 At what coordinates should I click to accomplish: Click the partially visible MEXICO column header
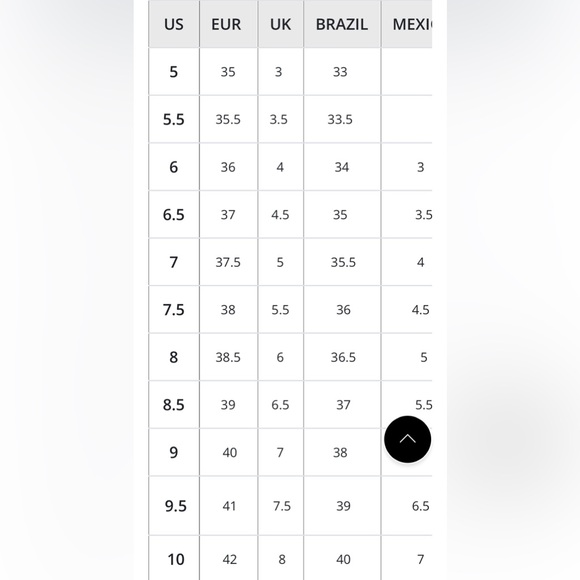tap(407, 24)
